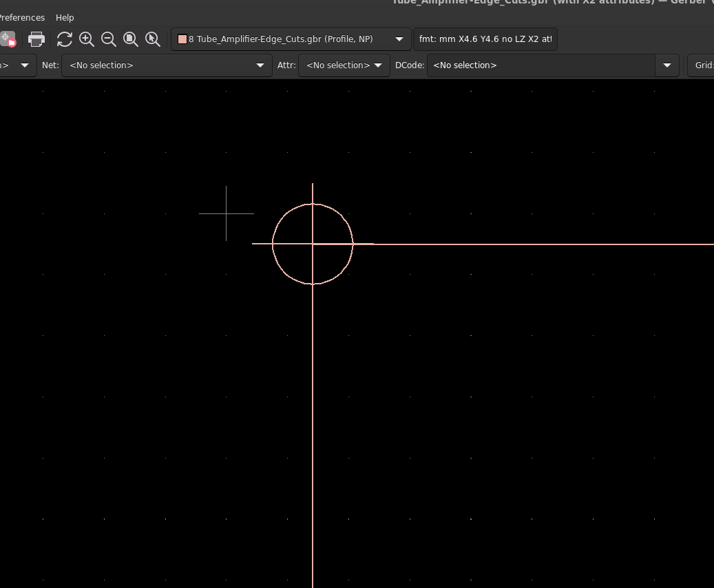
Task: Click the Gerber viewer window title bar
Action: tap(551, 3)
